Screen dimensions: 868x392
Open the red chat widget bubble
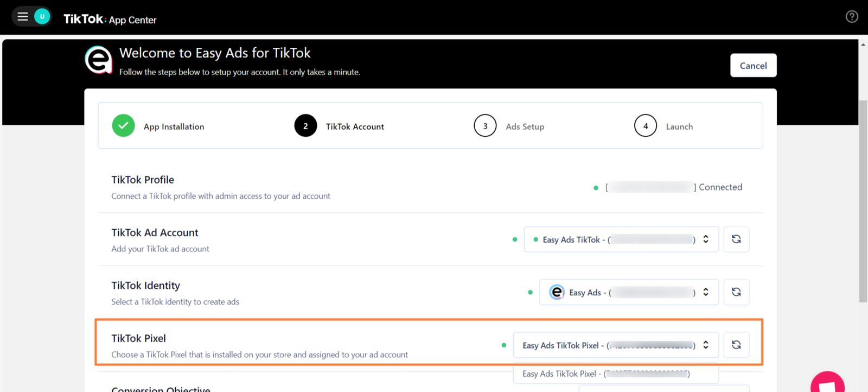point(827,384)
